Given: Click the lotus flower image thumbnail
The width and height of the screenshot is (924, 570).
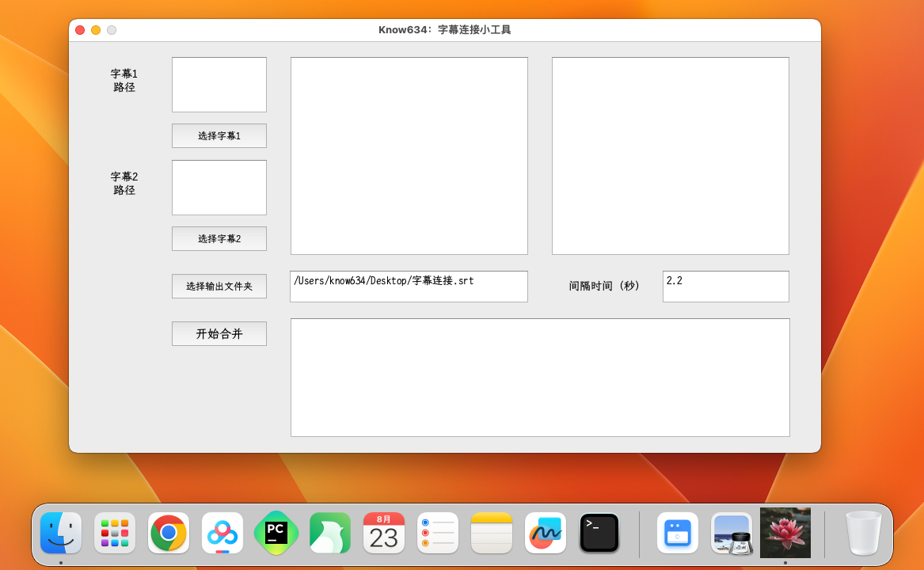Looking at the screenshot, I should tap(785, 533).
